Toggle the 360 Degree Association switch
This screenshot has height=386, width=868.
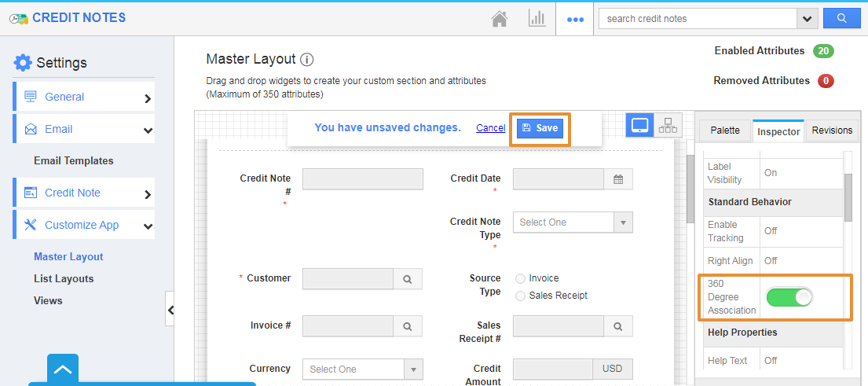point(790,297)
